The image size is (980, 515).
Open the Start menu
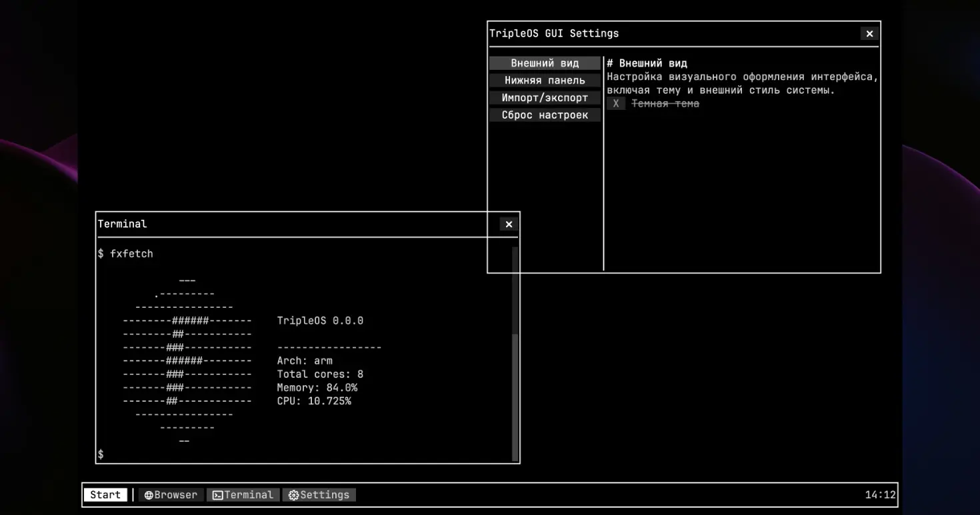pos(105,494)
